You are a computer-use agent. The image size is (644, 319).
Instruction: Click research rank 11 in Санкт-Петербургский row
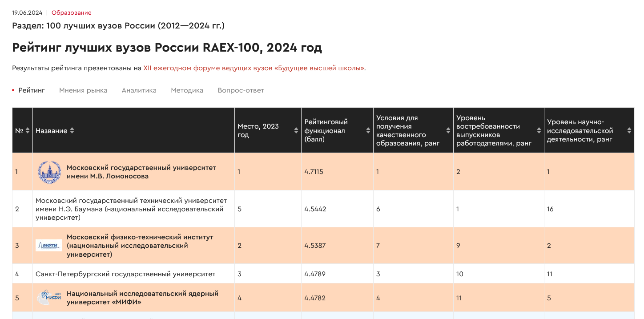click(550, 274)
